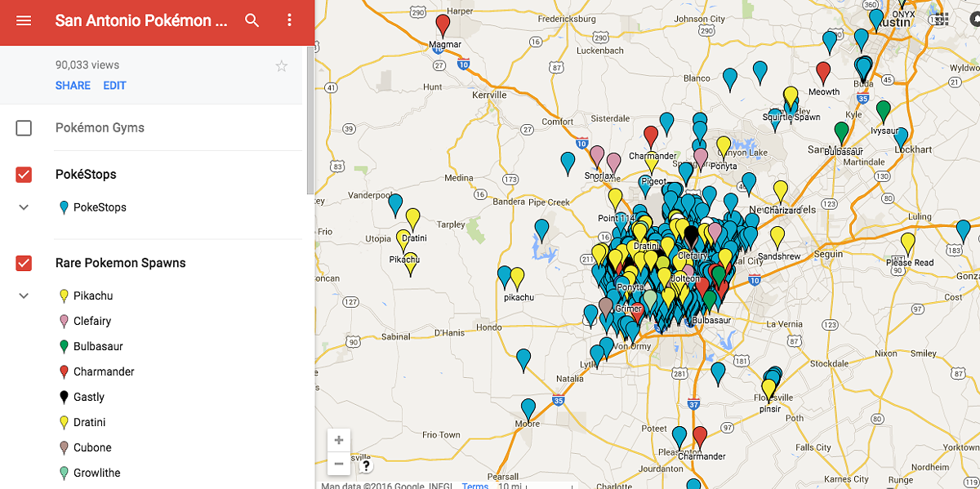Collapse the PokéStops layer chevron
The height and width of the screenshot is (489, 980).
pyautogui.click(x=24, y=207)
